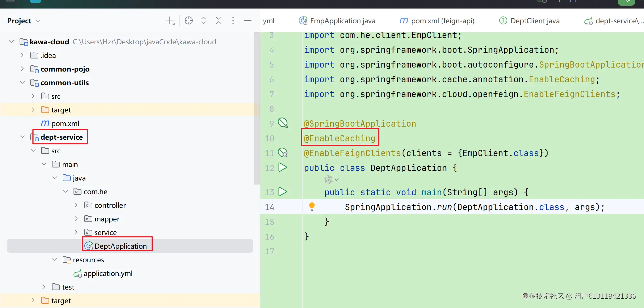644x308 pixels.
Task: Click Select Opened File crosshair icon
Action: point(188,21)
